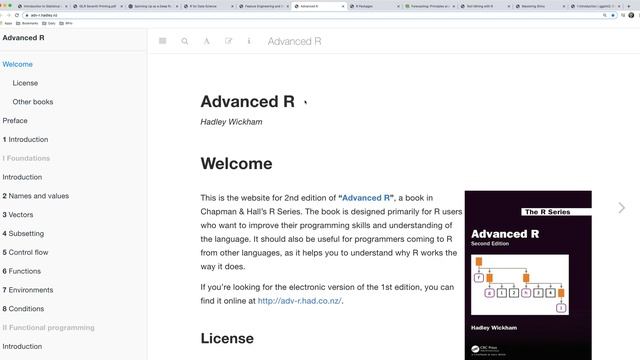Viewport: 640px width, 360px height.
Task: Open 4 Subsetting chapter
Action: coord(23,233)
